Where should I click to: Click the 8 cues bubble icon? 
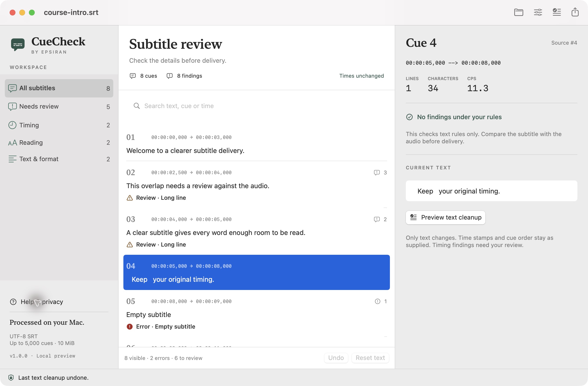[133, 76]
